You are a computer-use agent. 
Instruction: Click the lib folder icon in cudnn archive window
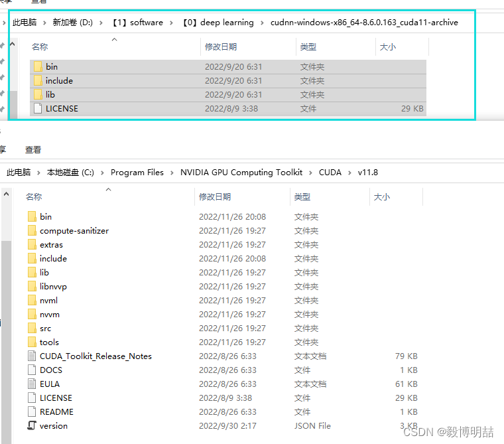[x=38, y=95]
